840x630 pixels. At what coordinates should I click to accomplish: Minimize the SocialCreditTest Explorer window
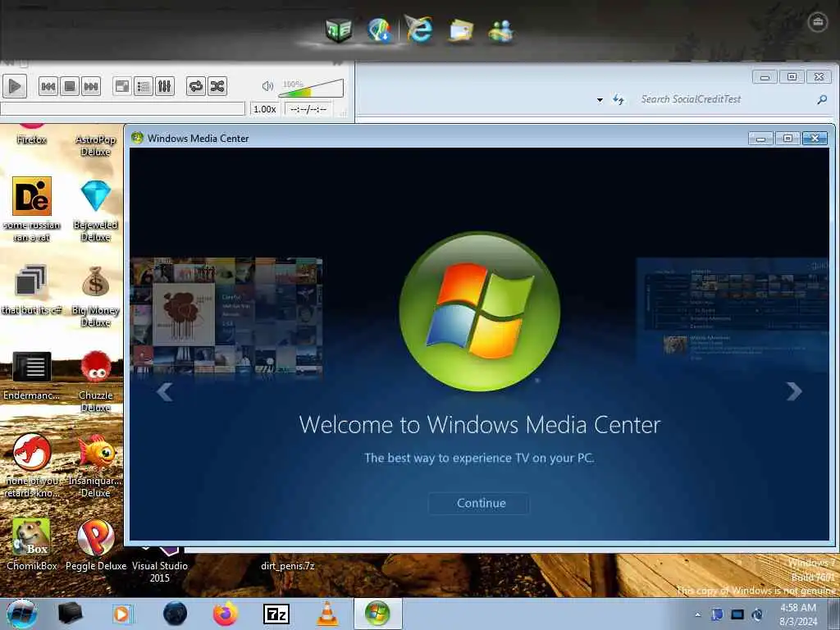pyautogui.click(x=765, y=77)
